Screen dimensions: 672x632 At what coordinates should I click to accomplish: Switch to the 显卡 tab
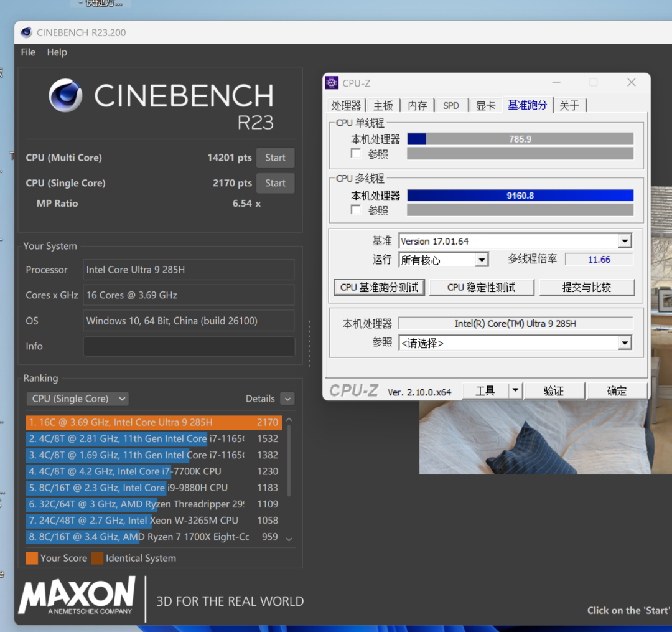485,105
